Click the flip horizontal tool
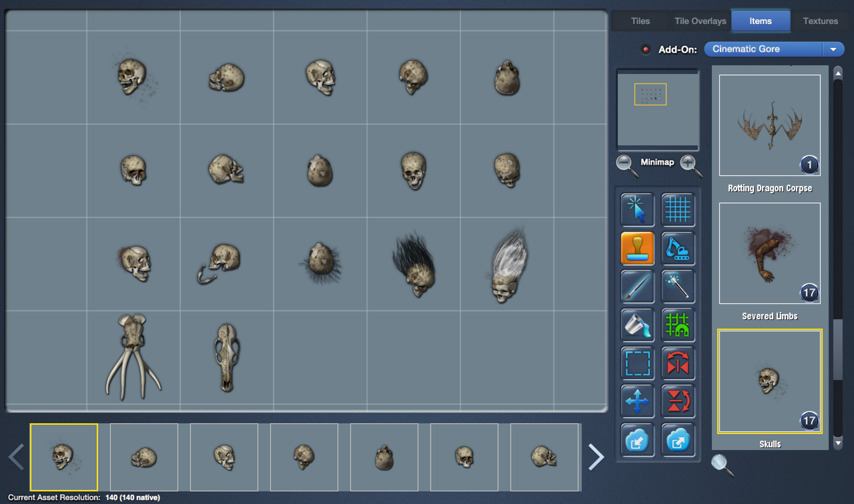Viewport: 854px width, 504px height. pos(678,363)
